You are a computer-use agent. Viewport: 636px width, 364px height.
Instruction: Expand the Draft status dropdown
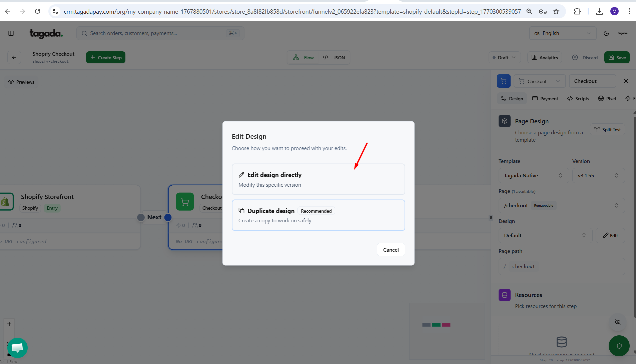coord(504,58)
